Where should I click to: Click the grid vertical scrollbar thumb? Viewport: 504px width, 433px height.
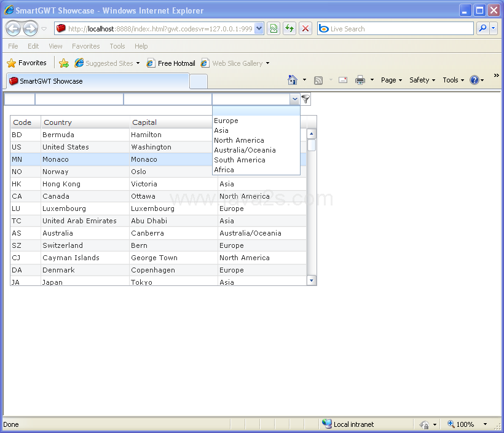pyautogui.click(x=311, y=145)
